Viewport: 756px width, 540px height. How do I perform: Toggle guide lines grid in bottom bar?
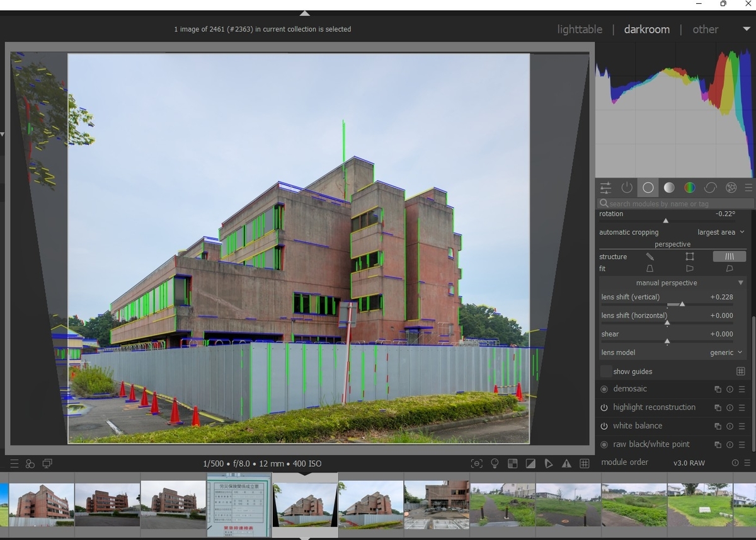584,464
